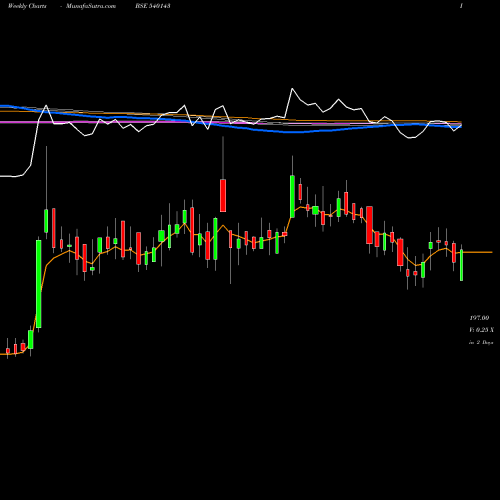
Task: Click the 'V: 0.25 X' volume text
Action: [x=481, y=330]
